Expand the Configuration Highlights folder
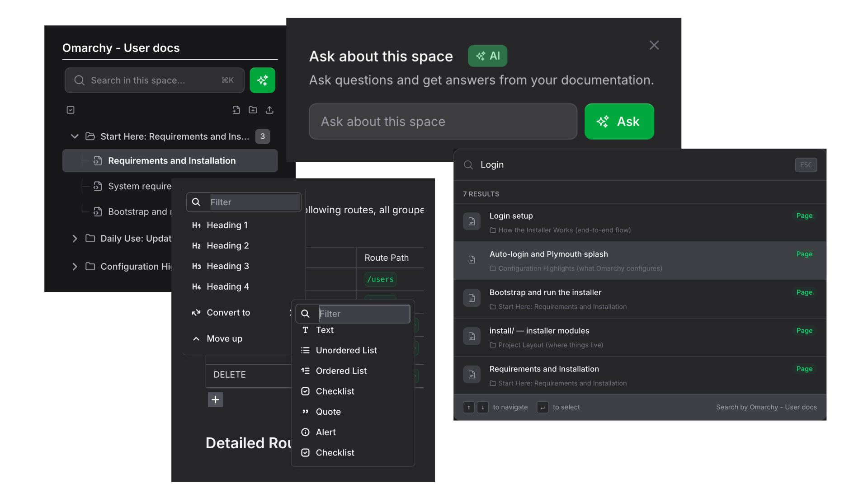This screenshot has width=868, height=488. tap(75, 267)
